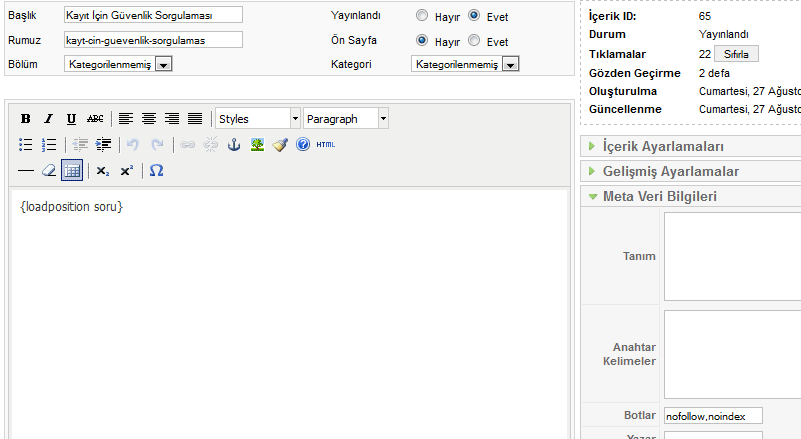Insert an anchor with the anchor icon

coord(235,145)
